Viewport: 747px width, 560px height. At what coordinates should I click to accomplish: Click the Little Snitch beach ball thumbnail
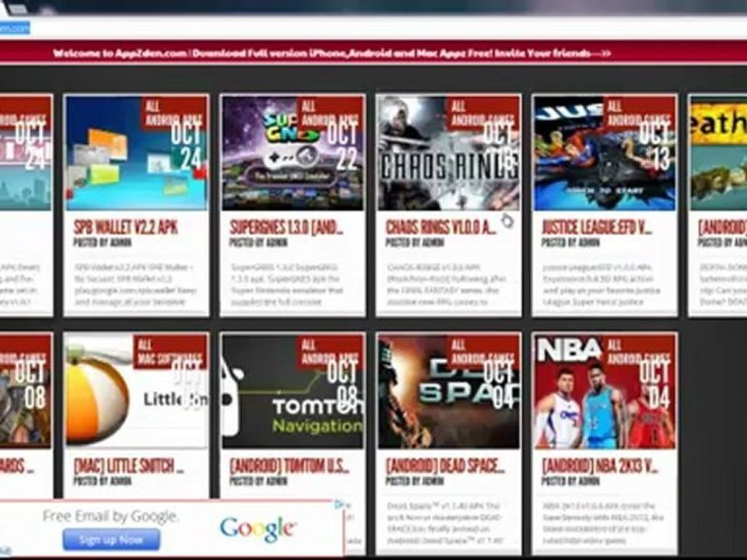coord(136,391)
